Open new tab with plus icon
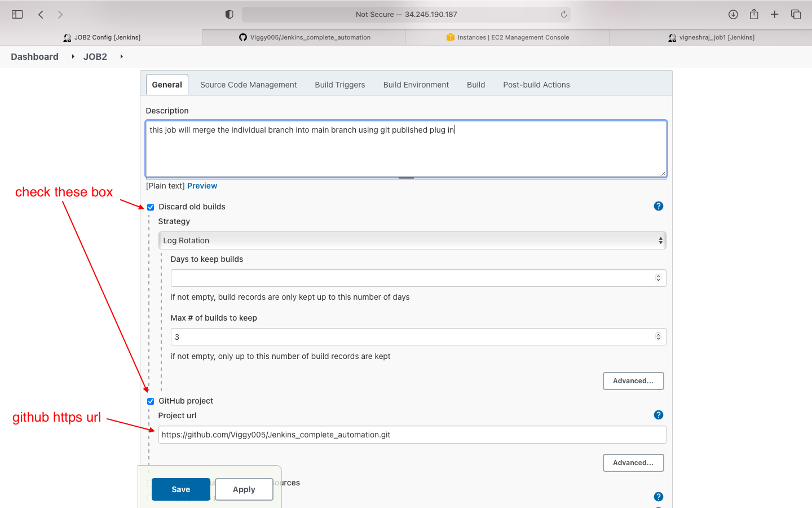This screenshot has height=508, width=812. [x=775, y=15]
